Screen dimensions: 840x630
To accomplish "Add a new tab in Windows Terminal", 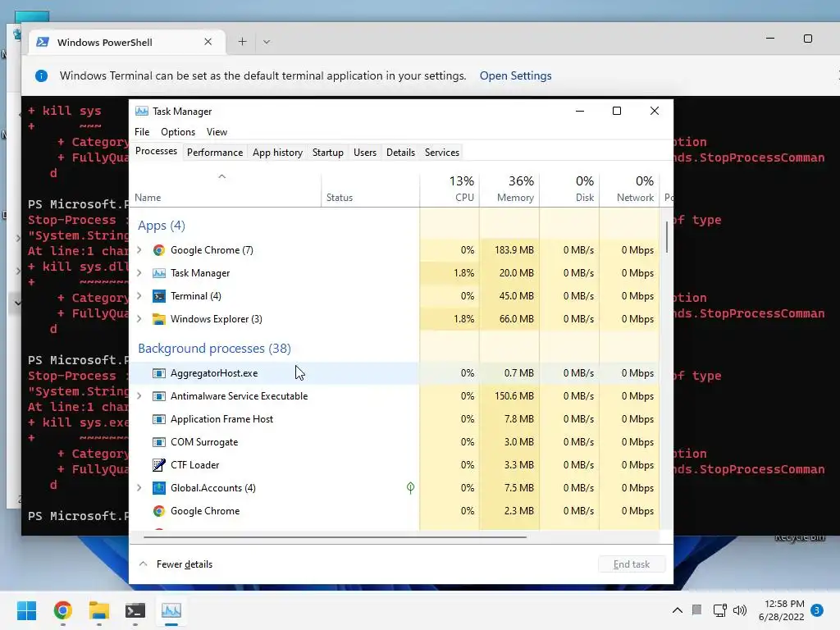I will pos(242,42).
